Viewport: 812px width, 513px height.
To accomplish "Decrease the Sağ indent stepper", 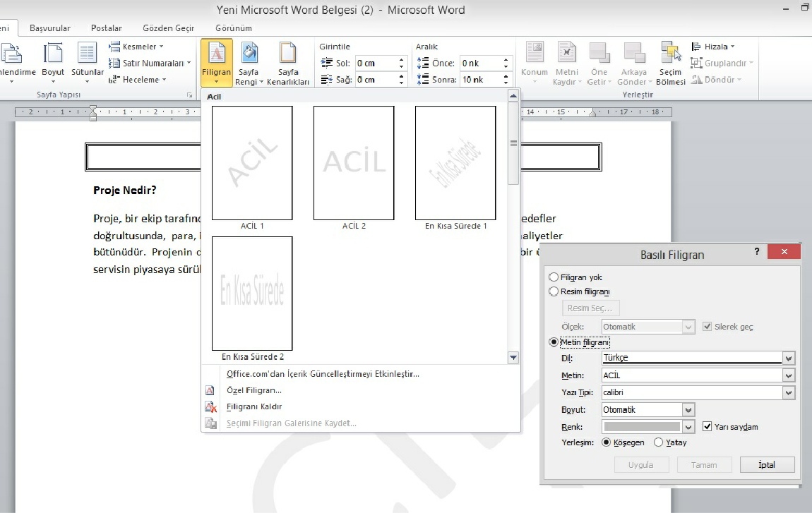I will pyautogui.click(x=401, y=83).
